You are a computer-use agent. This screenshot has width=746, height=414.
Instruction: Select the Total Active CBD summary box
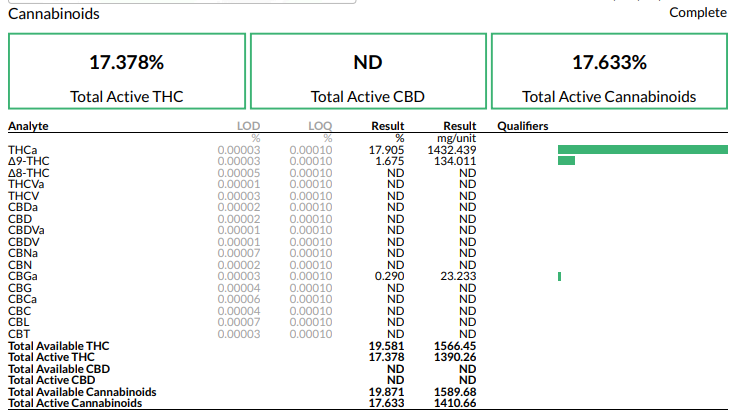[368, 72]
